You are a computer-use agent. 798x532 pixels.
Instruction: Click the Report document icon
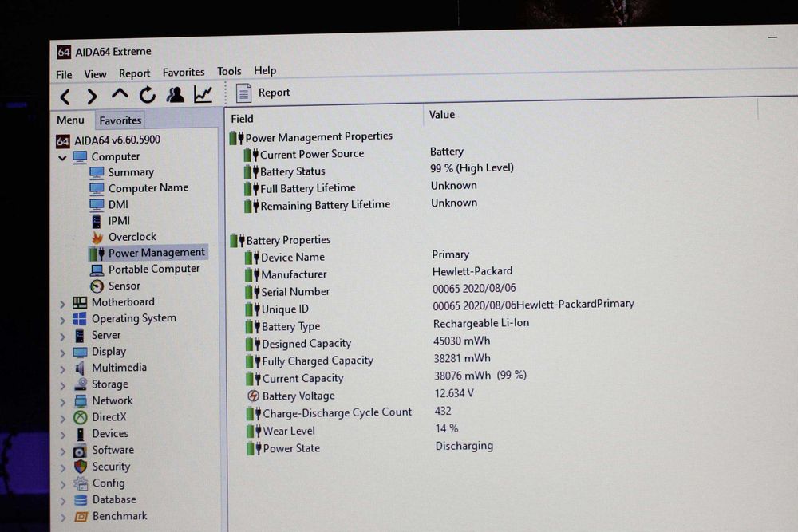[243, 93]
